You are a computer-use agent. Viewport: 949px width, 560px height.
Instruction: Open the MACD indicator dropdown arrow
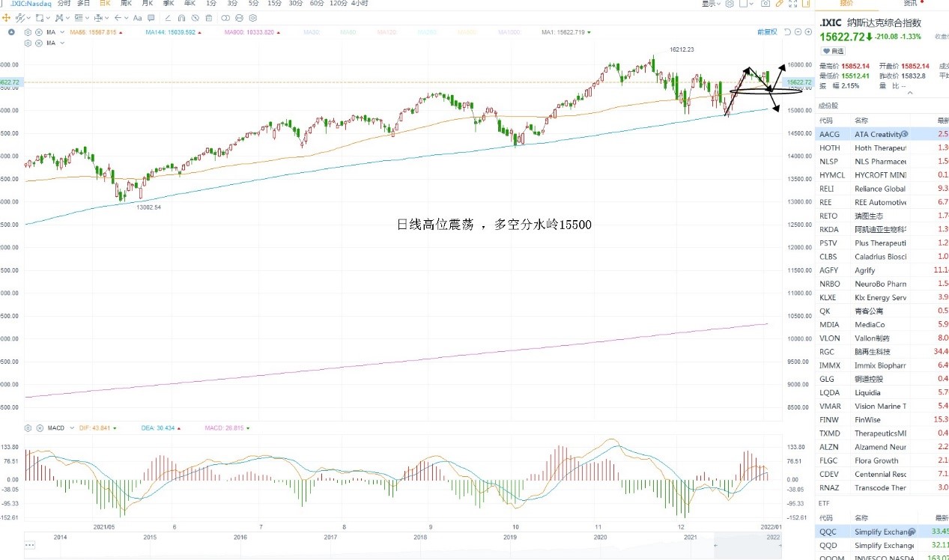(x=72, y=428)
